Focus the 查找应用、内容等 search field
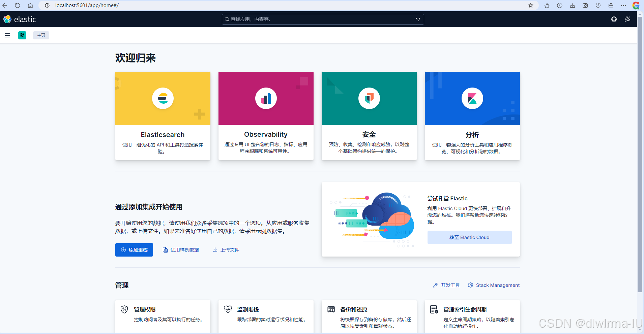Viewport: 644px width, 334px height. pyautogui.click(x=323, y=19)
